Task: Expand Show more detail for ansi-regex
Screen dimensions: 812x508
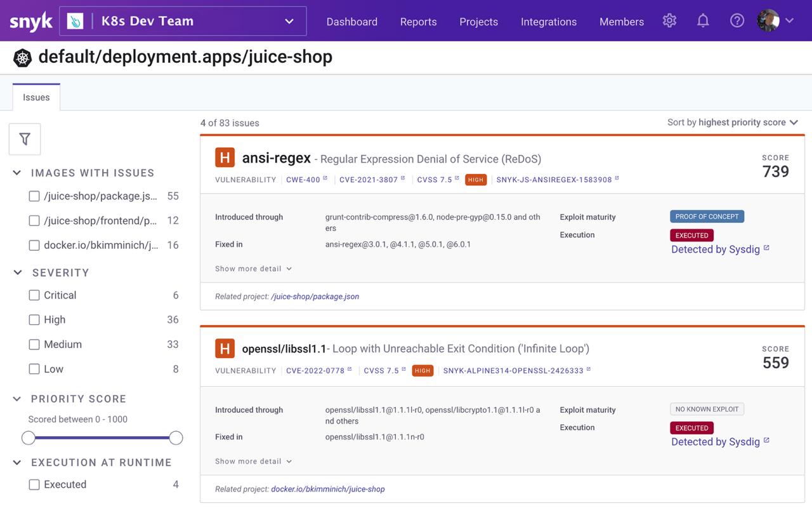Action: (x=253, y=269)
